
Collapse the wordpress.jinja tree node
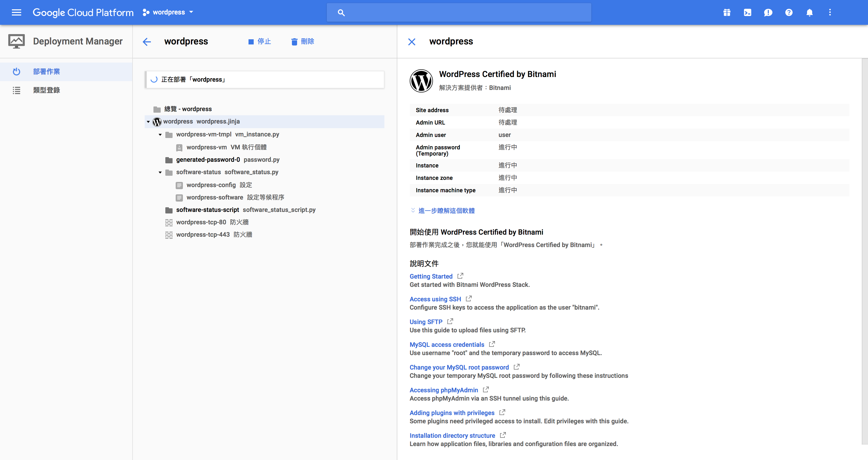coord(148,122)
